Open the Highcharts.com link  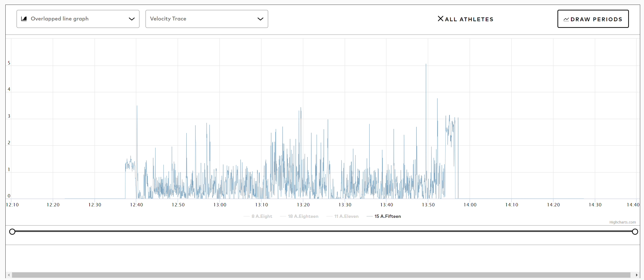pos(623,222)
